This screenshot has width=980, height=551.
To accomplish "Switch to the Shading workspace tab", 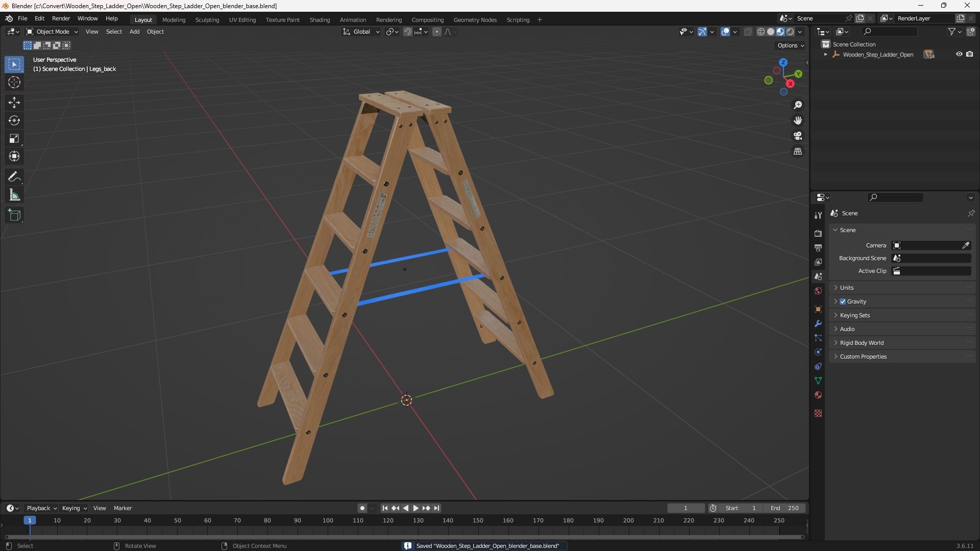I will (x=320, y=20).
